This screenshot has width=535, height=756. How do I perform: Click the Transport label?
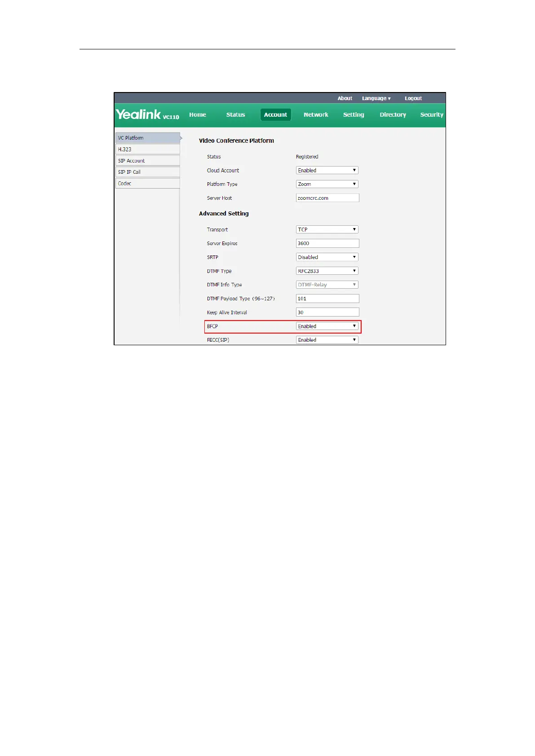(217, 230)
